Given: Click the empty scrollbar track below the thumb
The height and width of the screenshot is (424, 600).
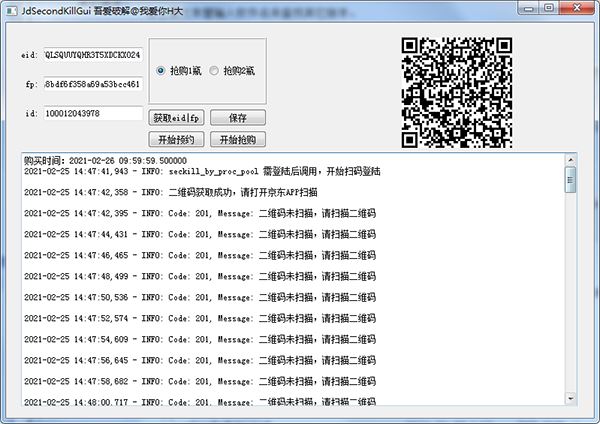Looking at the screenshot, I should coord(570,300).
